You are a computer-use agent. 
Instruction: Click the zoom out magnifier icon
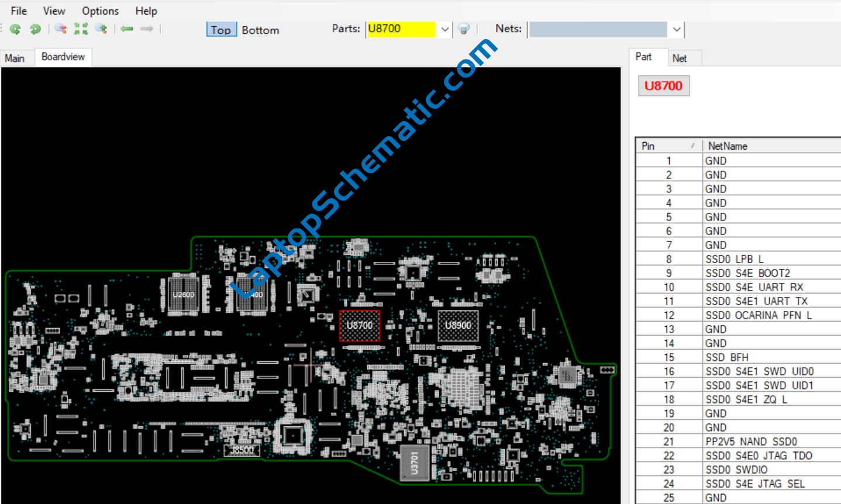[60, 29]
